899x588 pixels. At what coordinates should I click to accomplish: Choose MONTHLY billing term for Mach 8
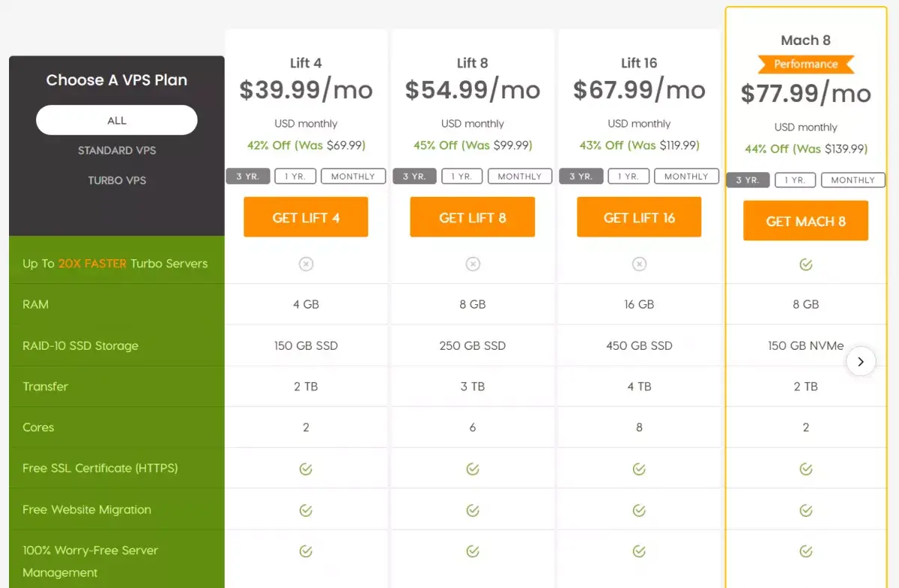[x=853, y=181]
